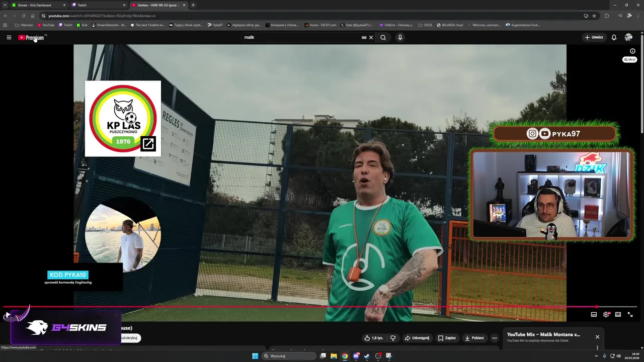Open the system volume control
The image size is (644, 362).
[618, 356]
